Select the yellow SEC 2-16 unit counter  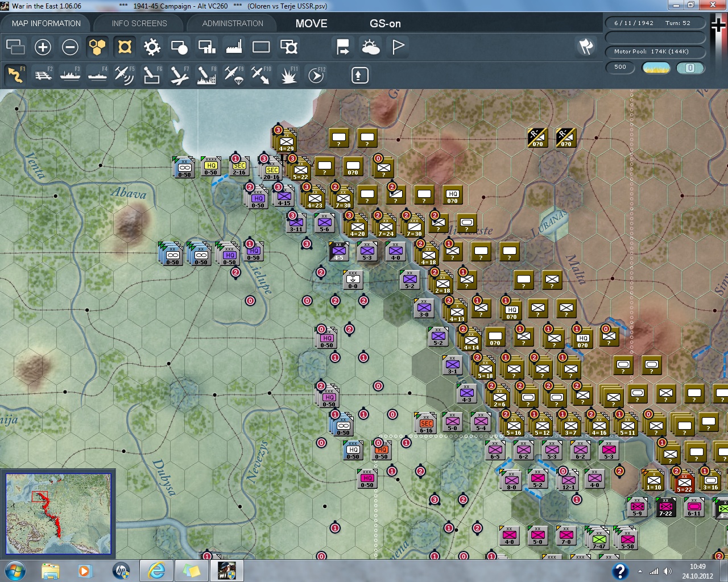[x=239, y=167]
